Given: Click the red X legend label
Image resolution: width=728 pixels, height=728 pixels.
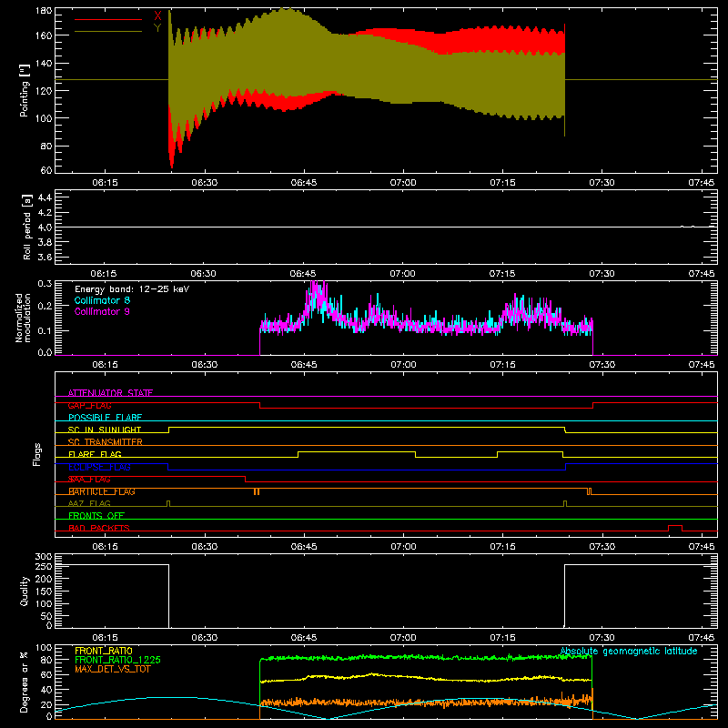Looking at the screenshot, I should coord(157,16).
